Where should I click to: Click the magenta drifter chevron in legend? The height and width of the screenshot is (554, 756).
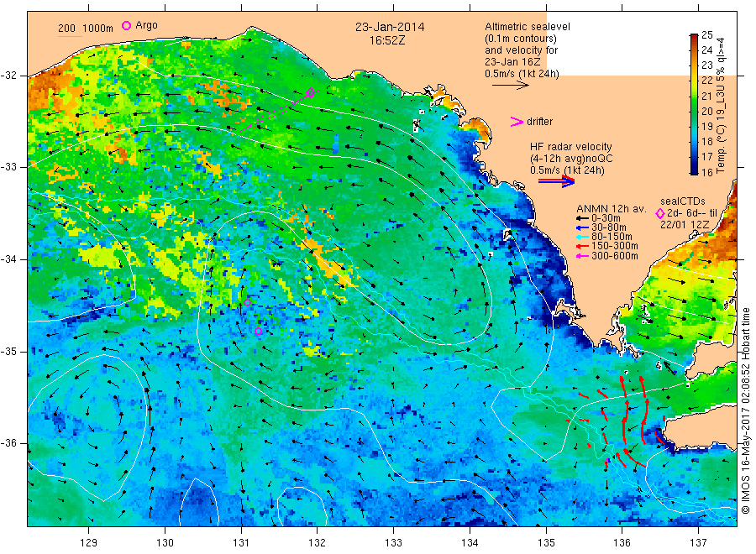point(517,122)
